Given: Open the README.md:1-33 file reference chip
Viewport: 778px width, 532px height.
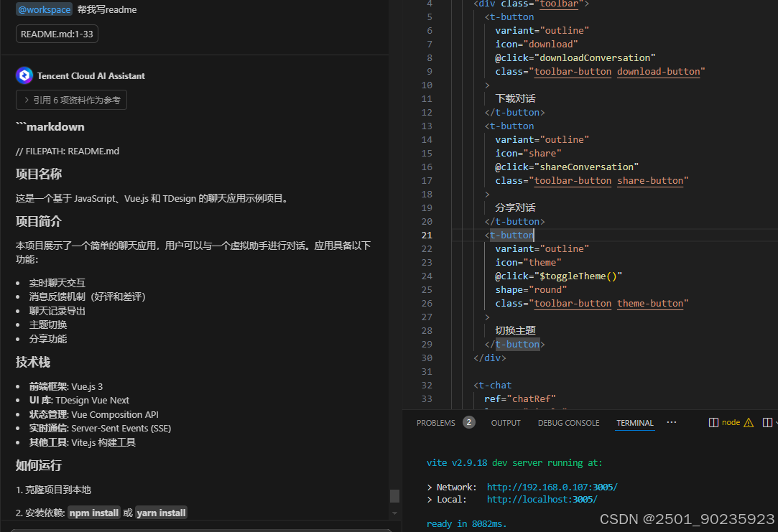Looking at the screenshot, I should click(57, 34).
